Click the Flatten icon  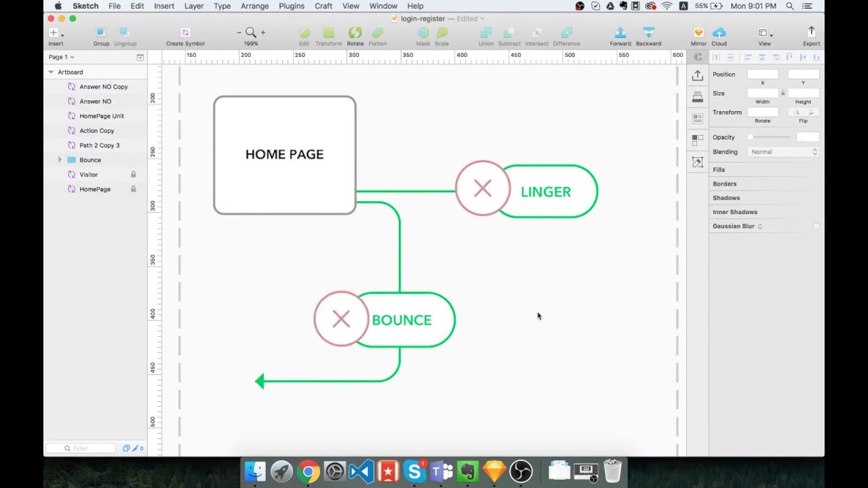[x=377, y=32]
